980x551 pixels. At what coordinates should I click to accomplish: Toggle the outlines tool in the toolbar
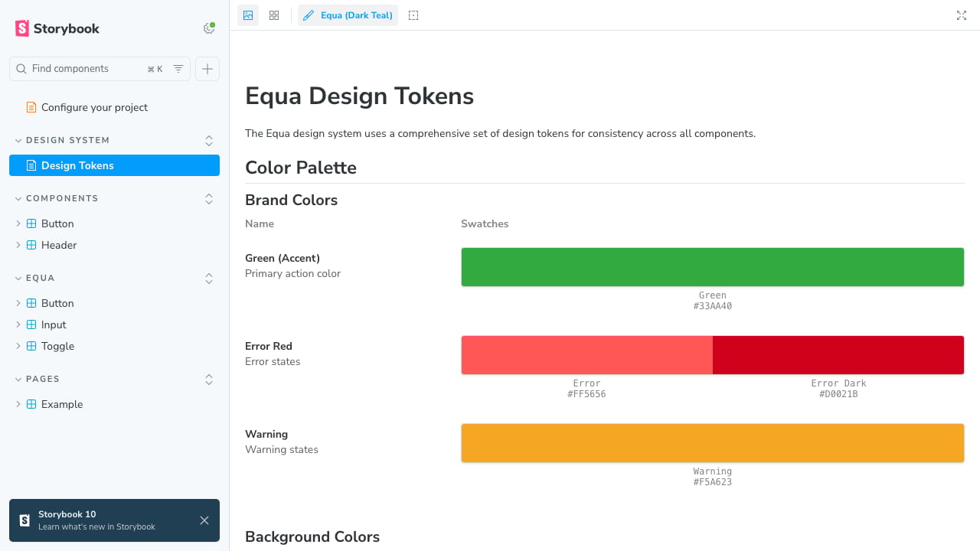coord(413,15)
